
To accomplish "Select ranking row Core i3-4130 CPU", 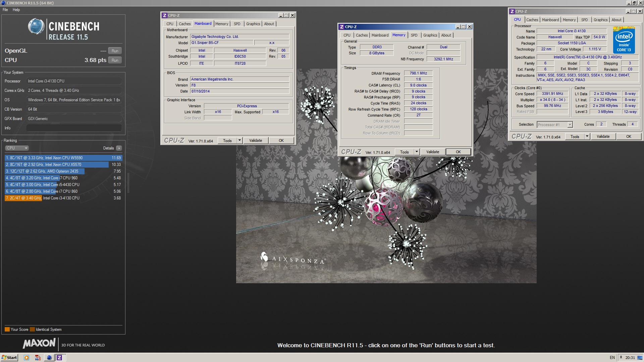I will (x=63, y=198).
